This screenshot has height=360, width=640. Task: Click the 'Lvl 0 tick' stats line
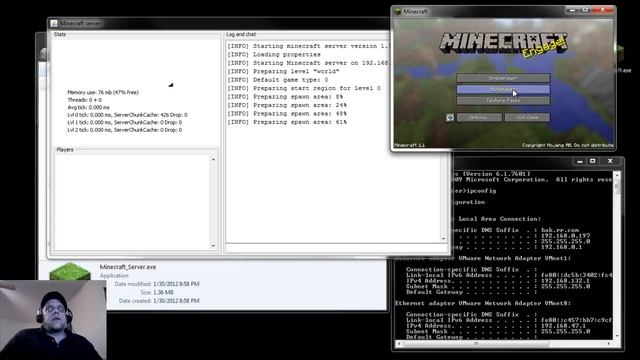click(x=127, y=115)
